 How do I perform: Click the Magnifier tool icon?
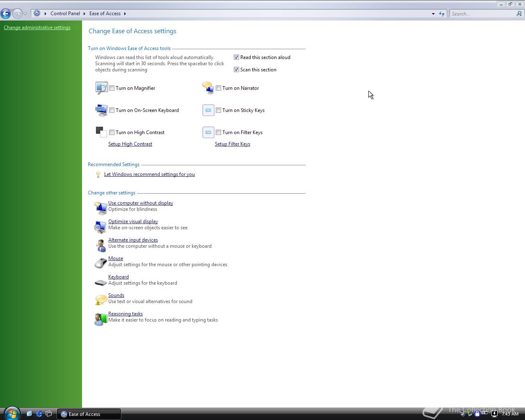(x=101, y=88)
